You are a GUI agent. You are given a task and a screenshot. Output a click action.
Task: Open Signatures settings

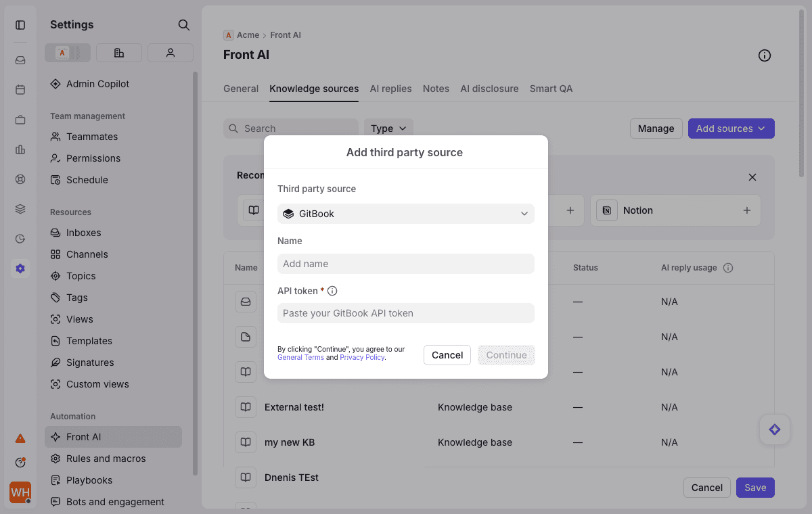click(x=113, y=363)
